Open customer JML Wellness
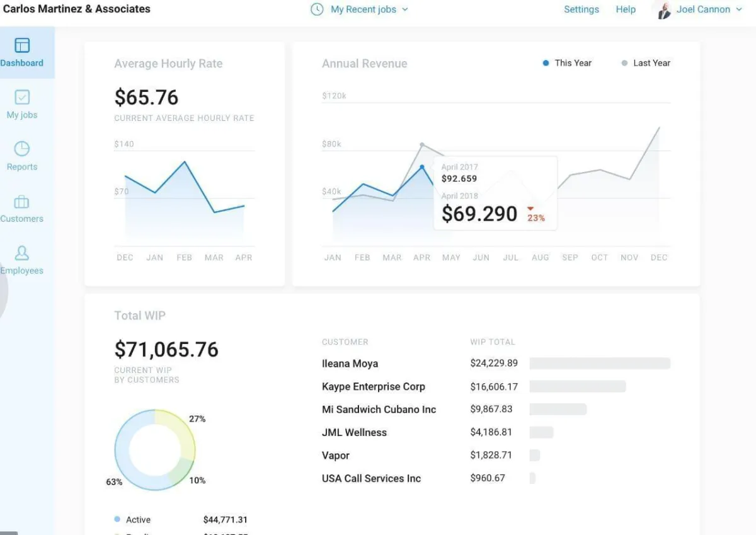The image size is (756, 535). [354, 432]
